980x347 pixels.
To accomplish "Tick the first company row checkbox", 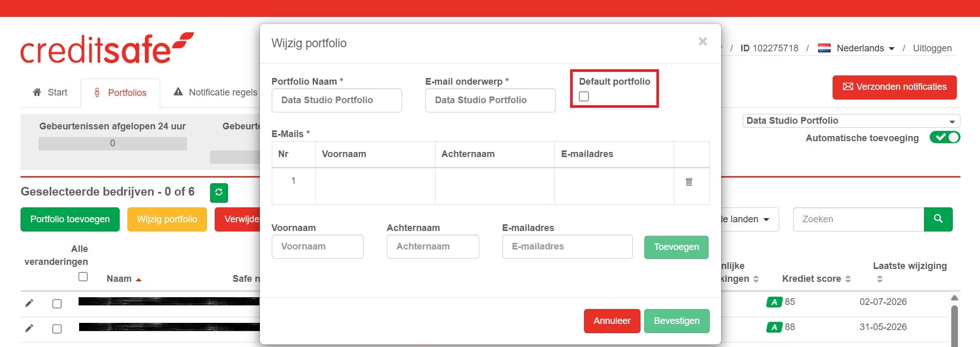I will (57, 304).
